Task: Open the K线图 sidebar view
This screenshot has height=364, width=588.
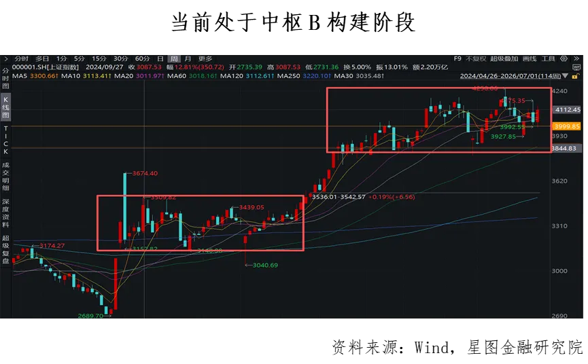Action: (5, 107)
